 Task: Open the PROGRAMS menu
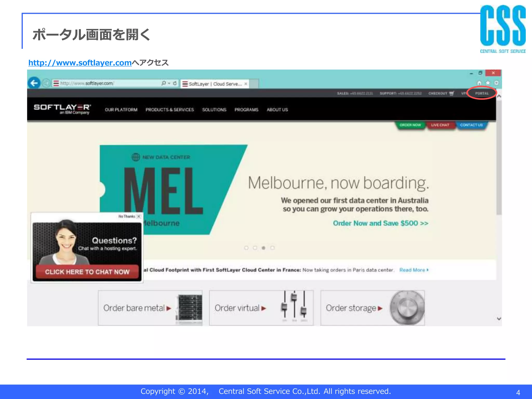click(x=247, y=110)
